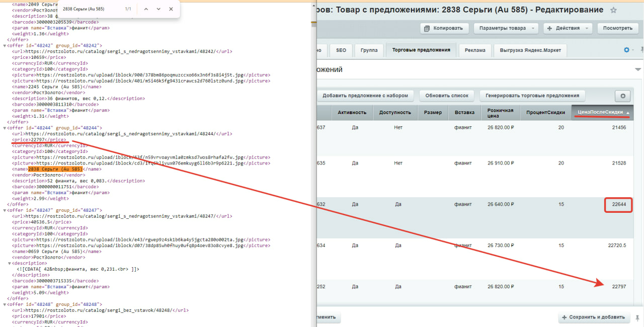644x327 pixels.
Task: Select the Торговые предложения tab
Action: coord(421,50)
